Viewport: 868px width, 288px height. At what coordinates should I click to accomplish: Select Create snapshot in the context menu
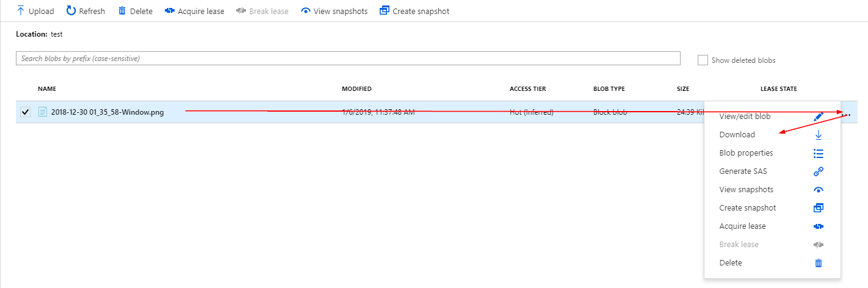(x=747, y=208)
